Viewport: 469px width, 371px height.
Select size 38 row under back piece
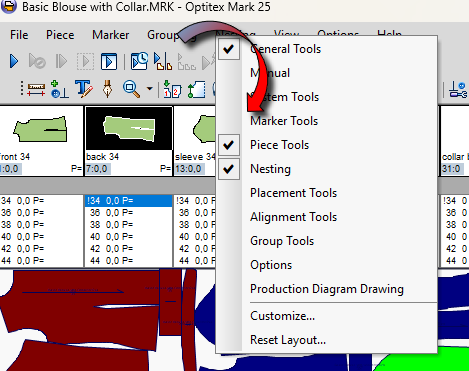(128, 225)
